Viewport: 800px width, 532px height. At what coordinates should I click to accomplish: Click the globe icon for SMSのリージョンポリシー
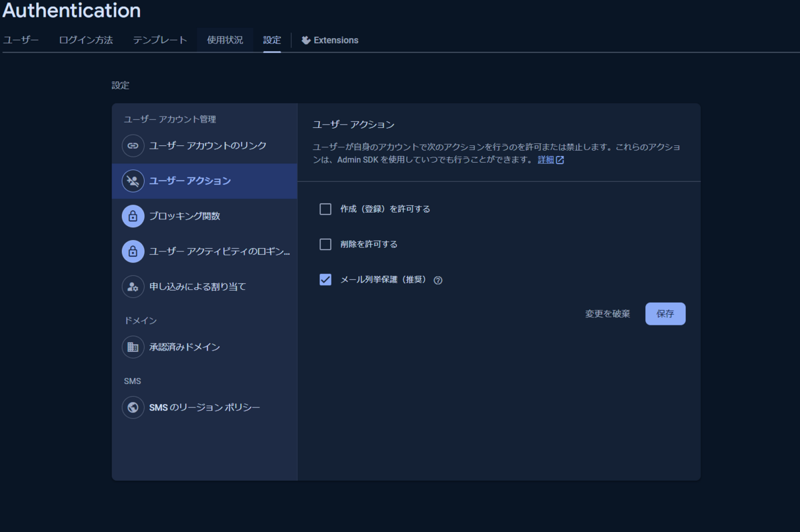(x=133, y=407)
